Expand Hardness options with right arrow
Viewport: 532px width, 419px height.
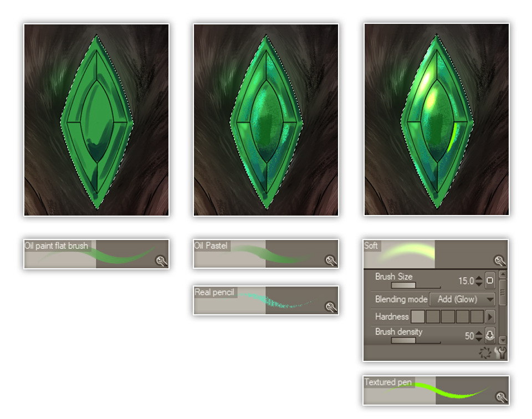489,316
